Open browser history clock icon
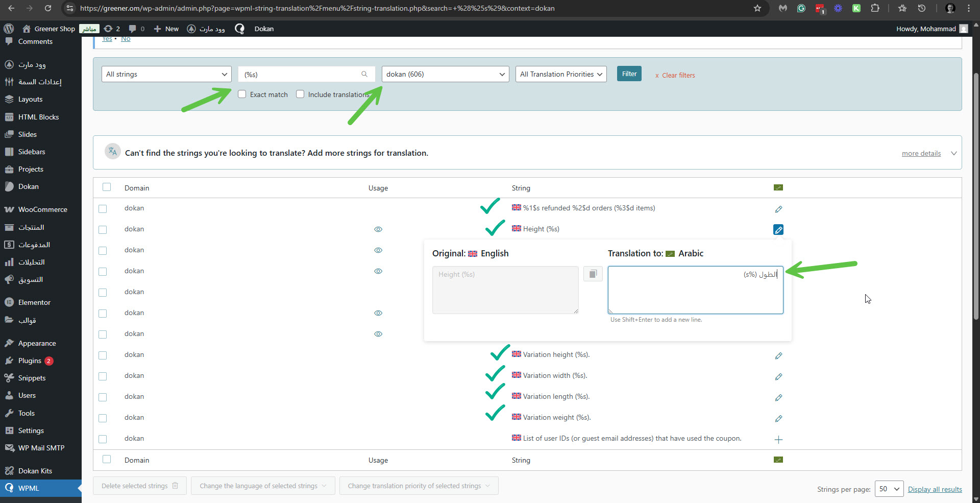This screenshot has height=503, width=980. coord(922,8)
